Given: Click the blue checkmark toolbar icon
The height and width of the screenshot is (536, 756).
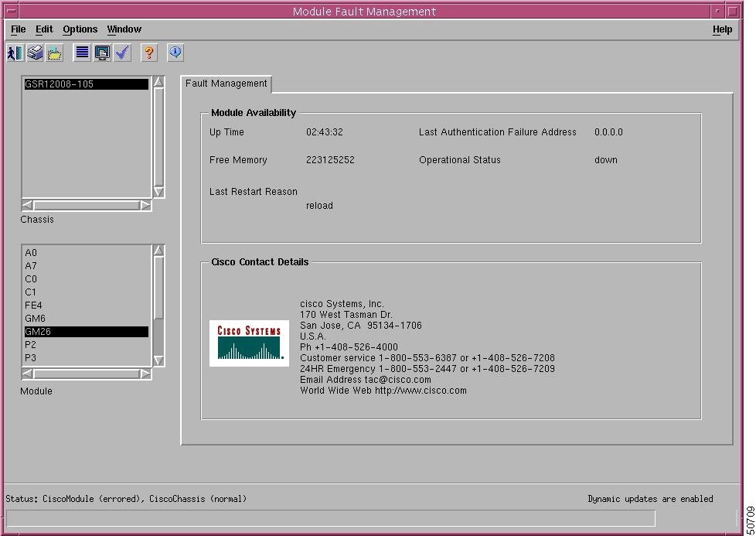Looking at the screenshot, I should pyautogui.click(x=122, y=52).
